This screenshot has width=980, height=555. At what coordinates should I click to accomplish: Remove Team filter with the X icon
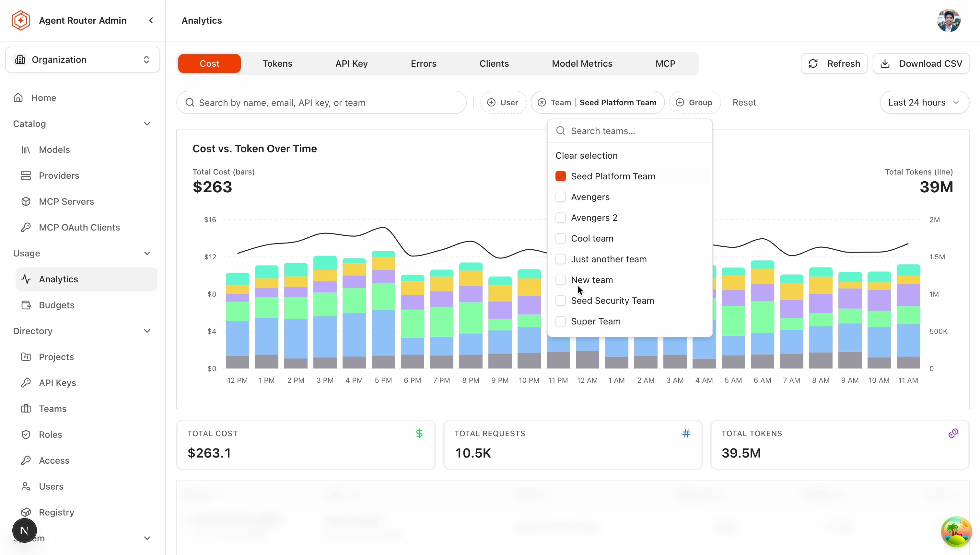pos(542,103)
